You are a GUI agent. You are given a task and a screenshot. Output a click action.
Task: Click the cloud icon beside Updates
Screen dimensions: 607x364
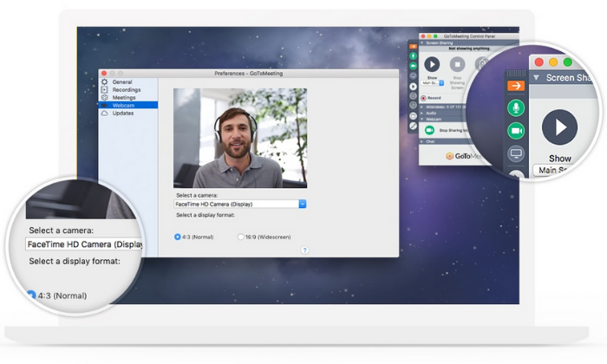(x=105, y=114)
